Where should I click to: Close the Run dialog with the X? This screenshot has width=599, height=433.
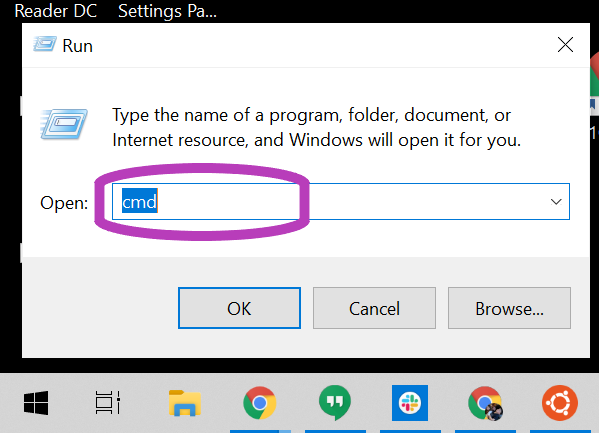(x=565, y=45)
